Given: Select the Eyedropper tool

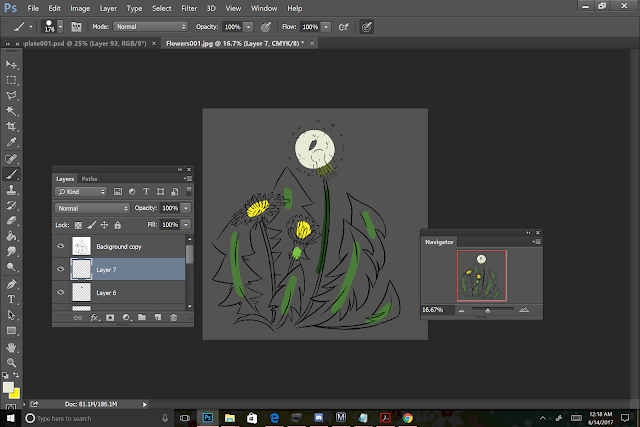Looking at the screenshot, I should tap(11, 142).
